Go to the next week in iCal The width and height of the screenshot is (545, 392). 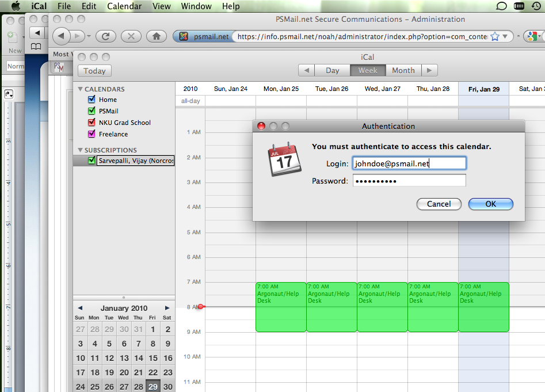point(429,70)
